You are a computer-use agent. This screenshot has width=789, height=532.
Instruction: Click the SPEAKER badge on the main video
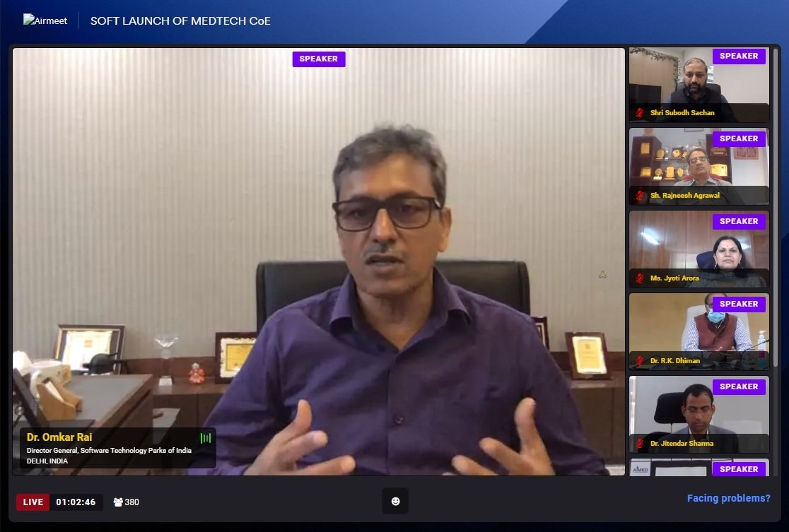coord(319,59)
